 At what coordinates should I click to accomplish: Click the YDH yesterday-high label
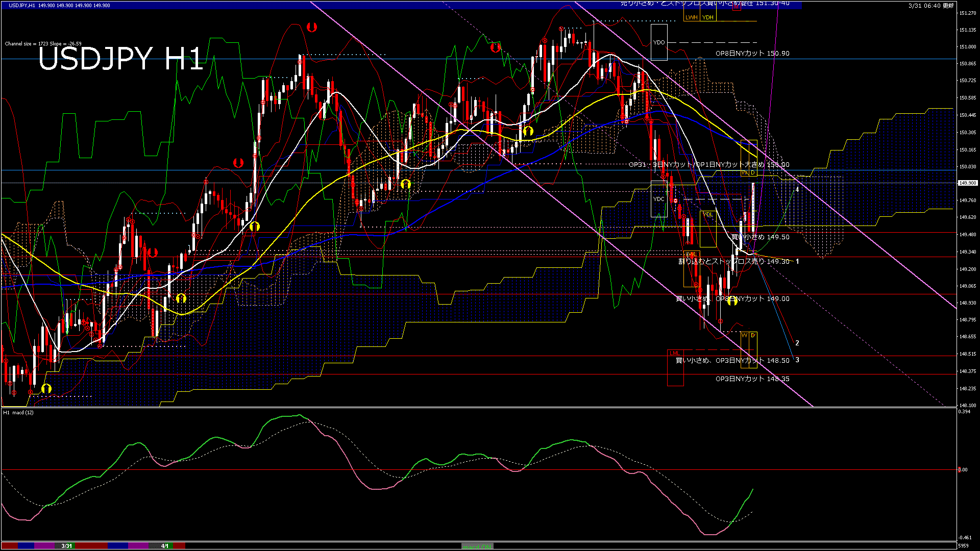pyautogui.click(x=708, y=17)
